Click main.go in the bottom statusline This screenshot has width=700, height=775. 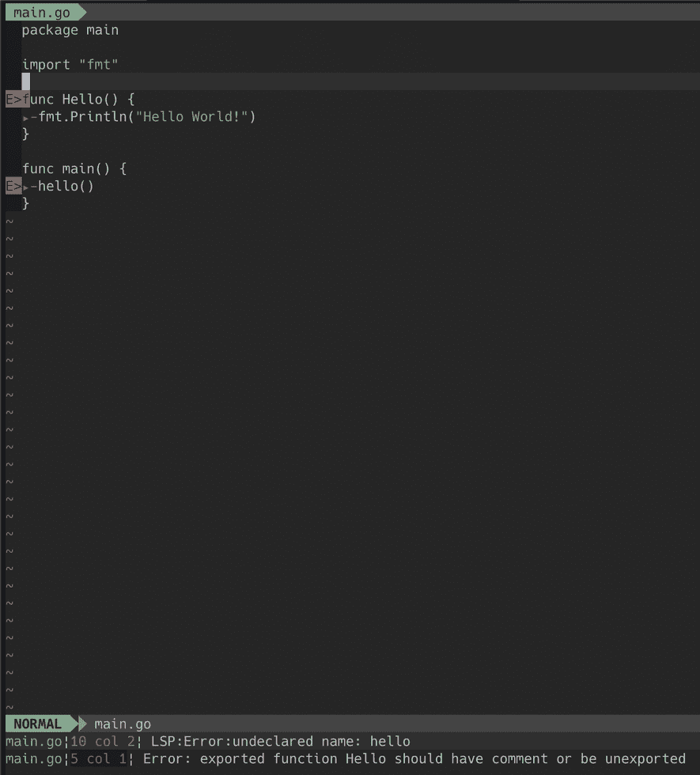pos(122,723)
